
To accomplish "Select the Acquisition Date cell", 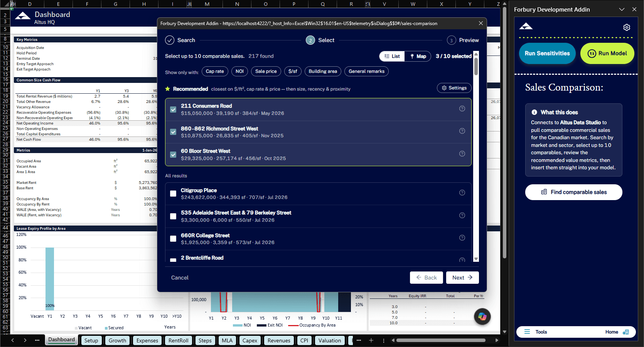I will tap(30, 48).
